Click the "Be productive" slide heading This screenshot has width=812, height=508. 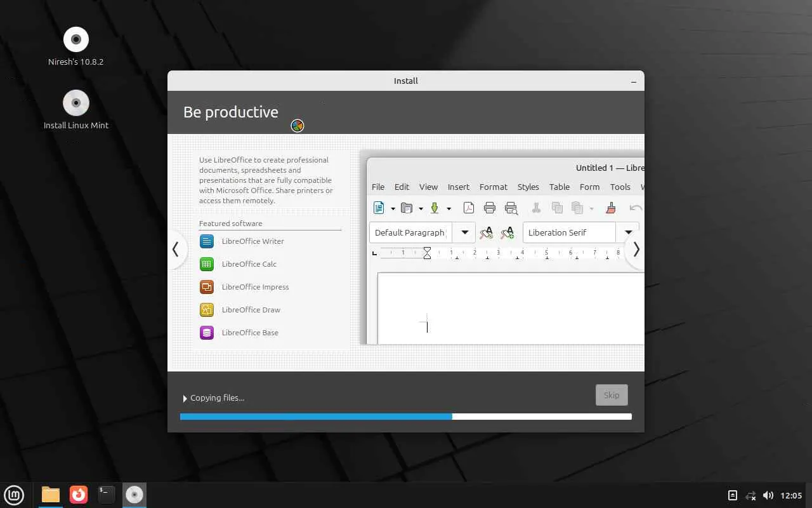coord(231,112)
